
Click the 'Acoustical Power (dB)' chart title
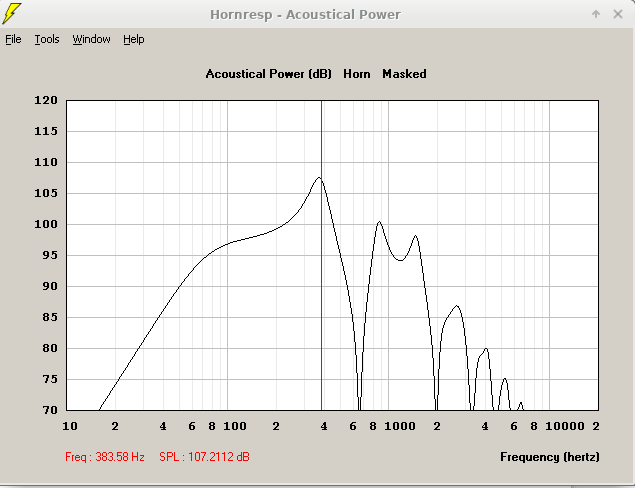tap(268, 74)
